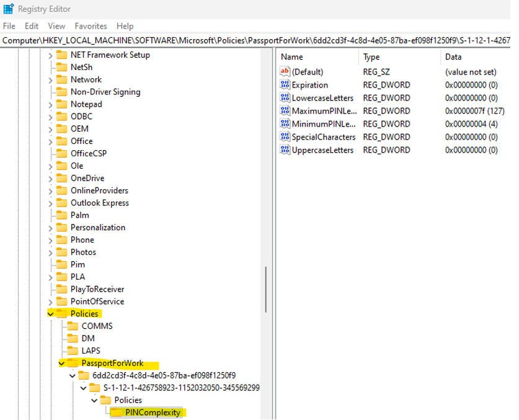Screen dimensions: 519x420
Task: Open the Edit menu
Action: pos(32,26)
